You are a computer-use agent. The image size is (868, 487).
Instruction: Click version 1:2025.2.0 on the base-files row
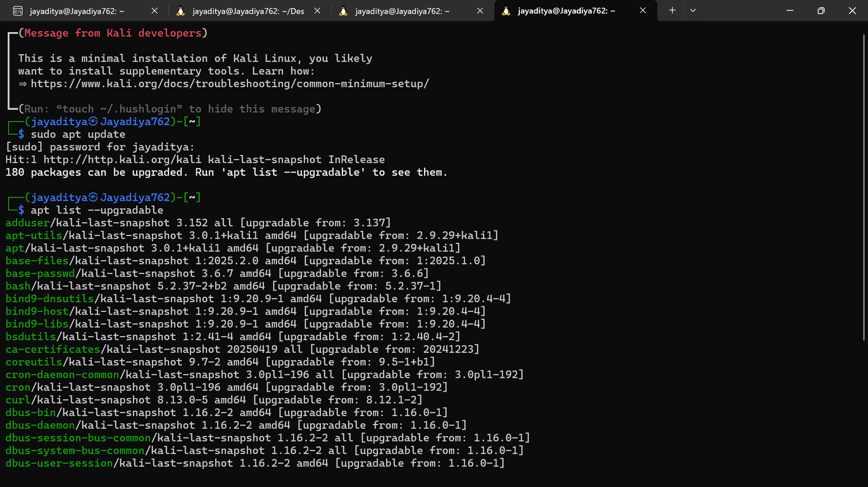pyautogui.click(x=227, y=261)
